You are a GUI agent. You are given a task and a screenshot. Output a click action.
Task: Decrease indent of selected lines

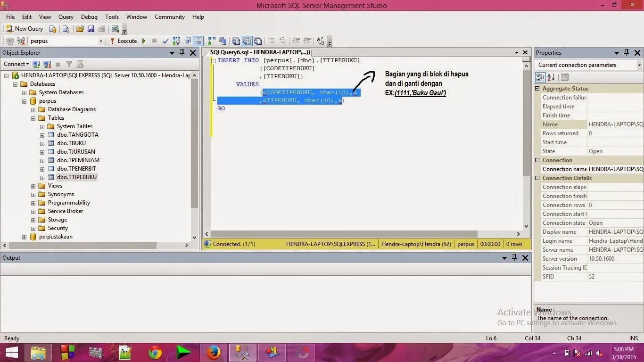coord(296,41)
